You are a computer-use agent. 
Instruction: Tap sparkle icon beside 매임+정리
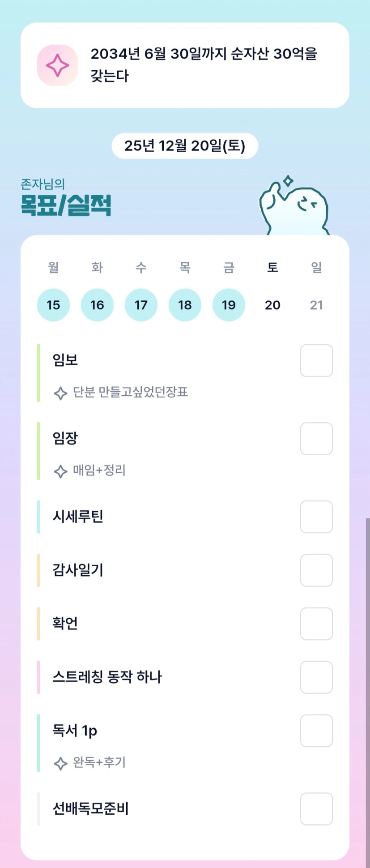click(60, 471)
